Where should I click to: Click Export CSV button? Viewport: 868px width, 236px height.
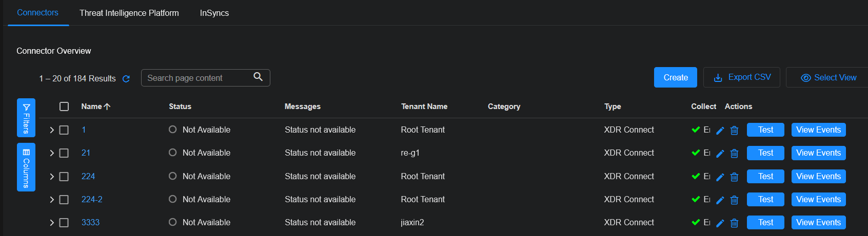pos(742,77)
